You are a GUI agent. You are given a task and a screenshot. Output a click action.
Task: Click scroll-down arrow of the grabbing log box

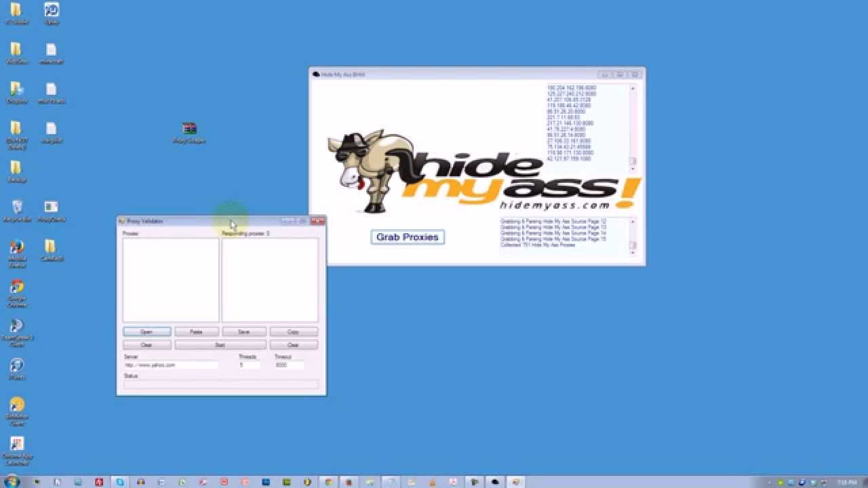[633, 252]
